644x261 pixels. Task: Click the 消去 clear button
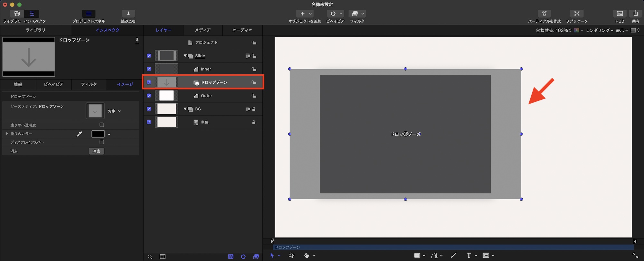[96, 151]
